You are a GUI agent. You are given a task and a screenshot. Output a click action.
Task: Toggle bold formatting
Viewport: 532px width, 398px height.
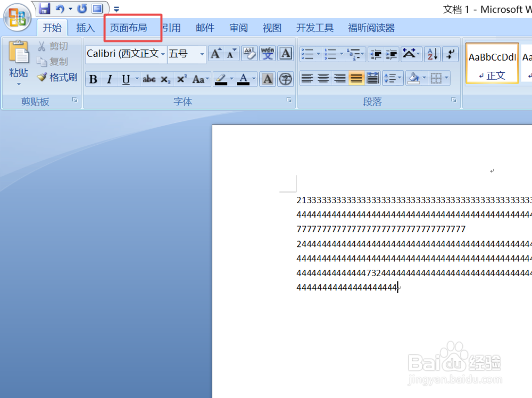93,79
